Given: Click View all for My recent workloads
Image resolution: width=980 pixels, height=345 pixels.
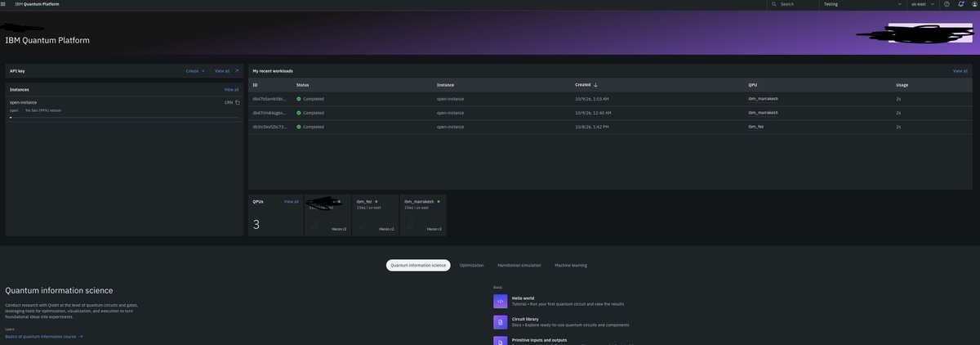Looking at the screenshot, I should (x=960, y=71).
